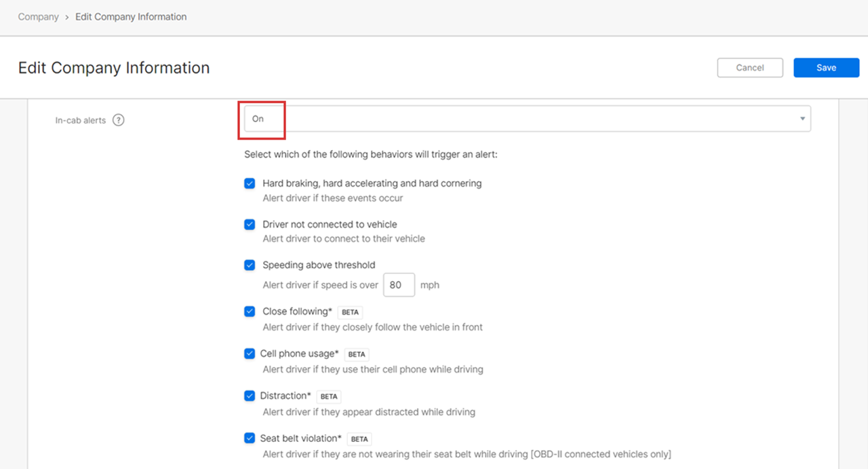Uncheck Hard braking, hard accelerating and hard cornering
The width and height of the screenshot is (868, 469).
click(250, 183)
